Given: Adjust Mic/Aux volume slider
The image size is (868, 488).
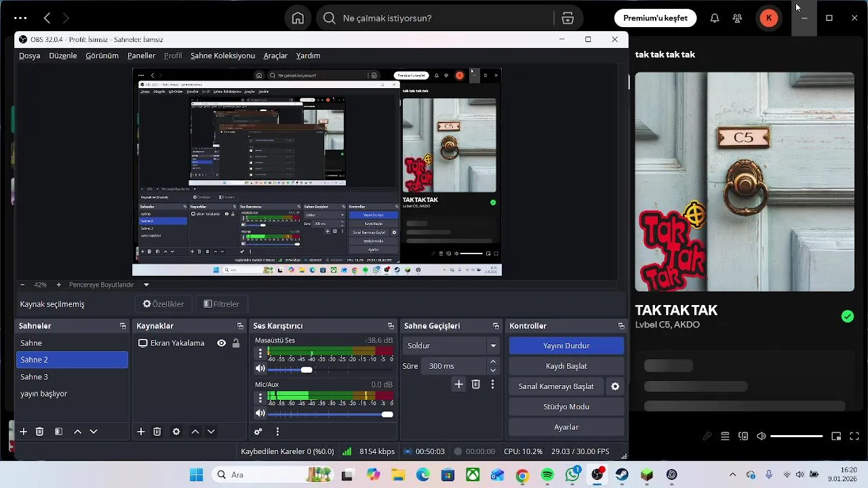Looking at the screenshot, I should [x=330, y=414].
